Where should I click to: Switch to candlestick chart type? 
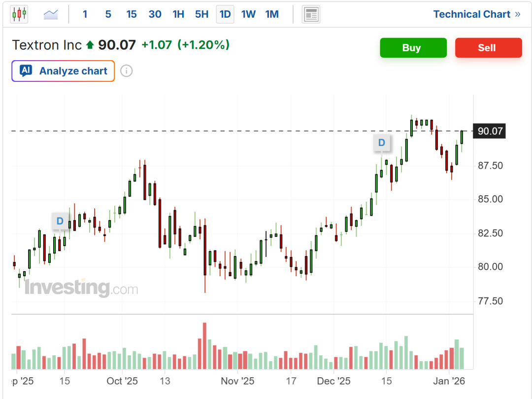point(19,14)
